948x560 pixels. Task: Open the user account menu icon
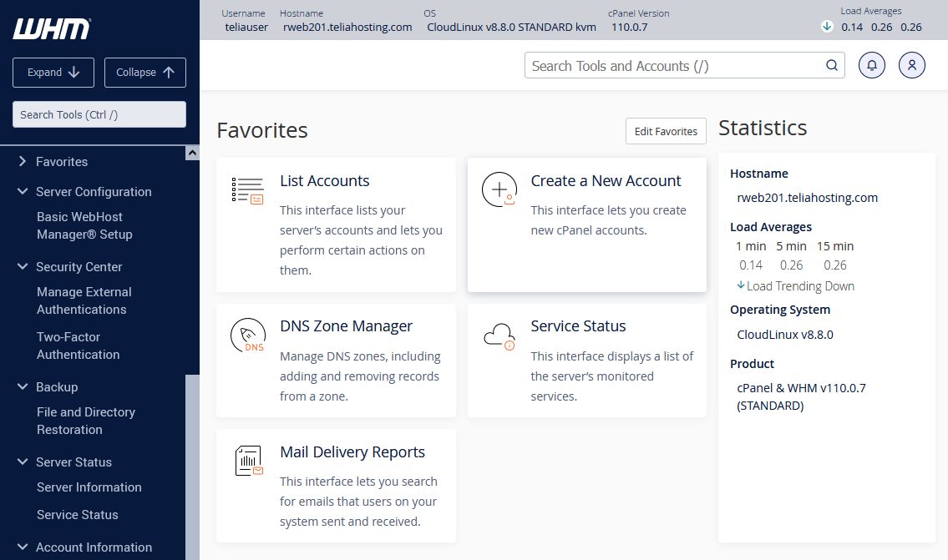912,65
